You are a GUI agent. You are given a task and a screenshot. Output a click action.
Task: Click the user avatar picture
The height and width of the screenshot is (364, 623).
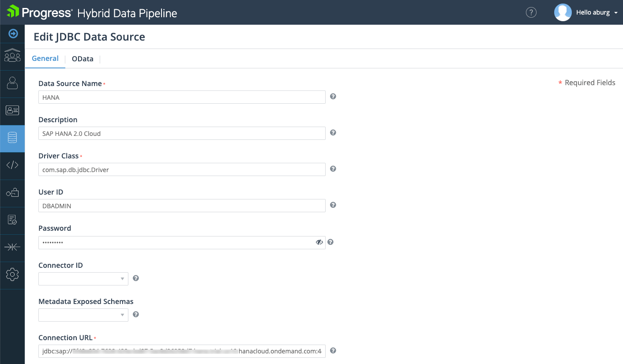point(563,12)
